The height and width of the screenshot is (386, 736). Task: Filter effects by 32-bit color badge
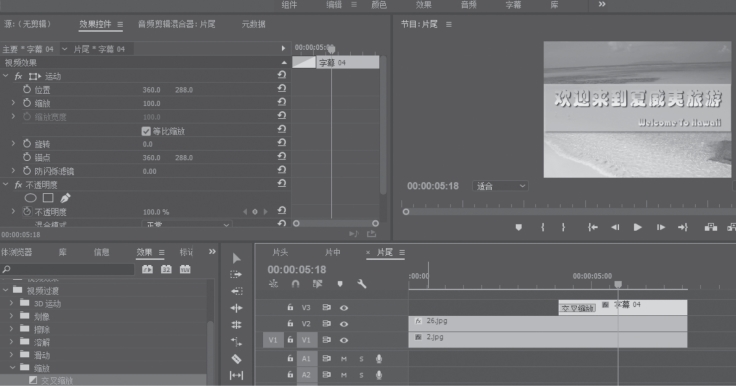click(166, 269)
